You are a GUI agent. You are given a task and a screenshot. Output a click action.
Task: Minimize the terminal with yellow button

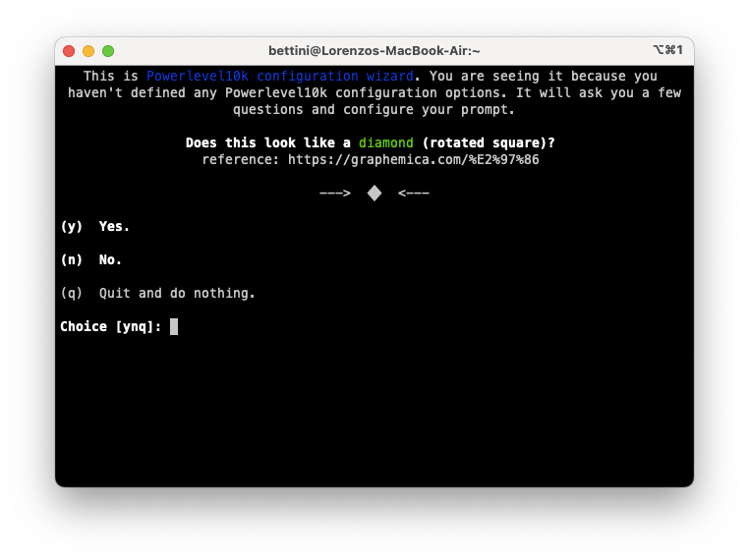coord(88,51)
